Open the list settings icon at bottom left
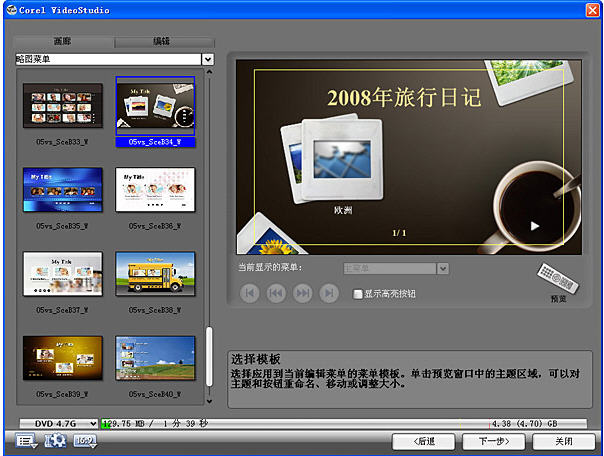604x456 pixels. [x=26, y=441]
